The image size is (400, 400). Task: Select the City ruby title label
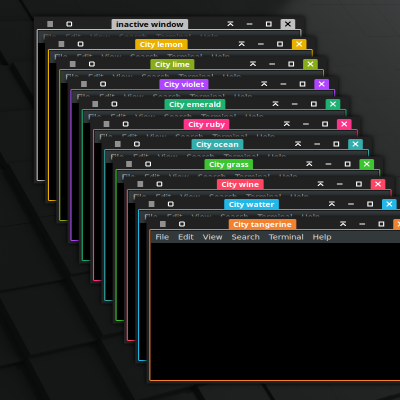click(x=206, y=124)
